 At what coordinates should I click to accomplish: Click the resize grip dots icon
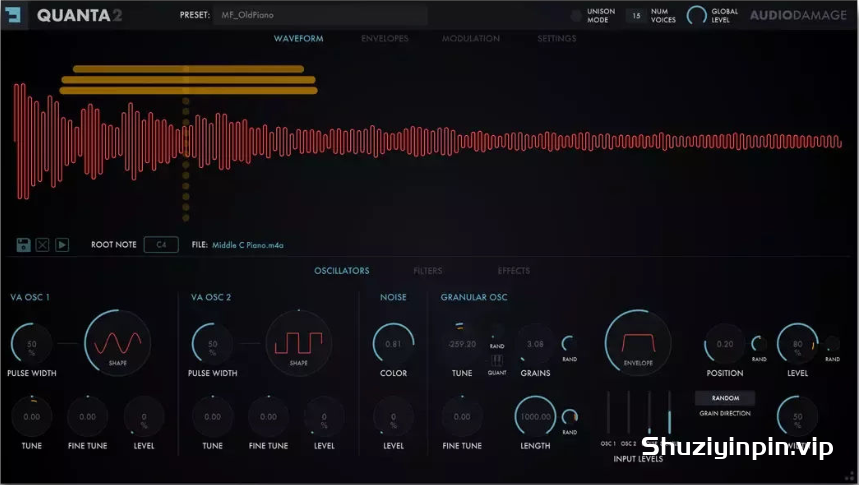[850, 477]
